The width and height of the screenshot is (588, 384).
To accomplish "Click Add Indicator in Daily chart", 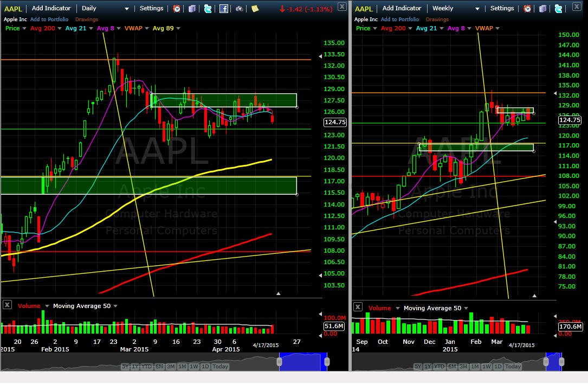I will [51, 8].
